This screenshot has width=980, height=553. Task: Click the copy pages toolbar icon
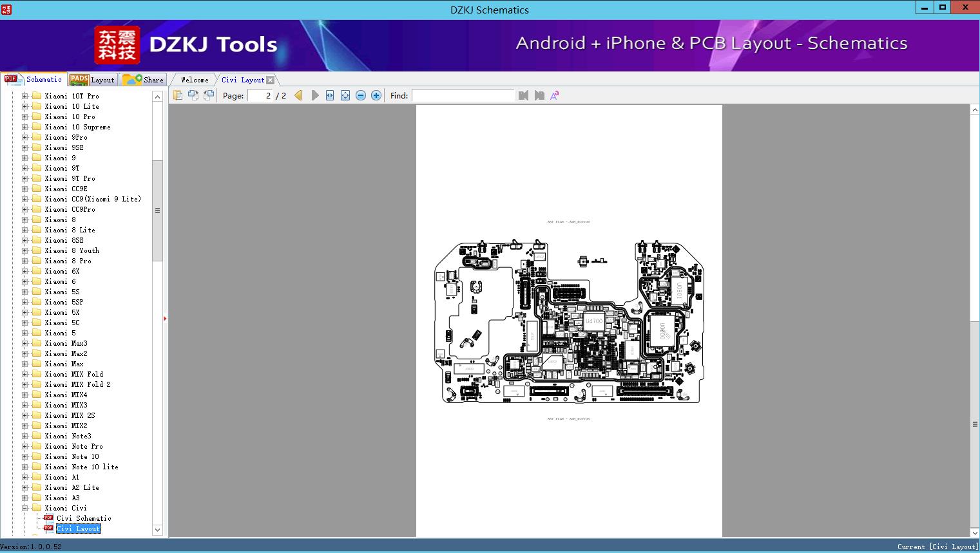coord(178,95)
